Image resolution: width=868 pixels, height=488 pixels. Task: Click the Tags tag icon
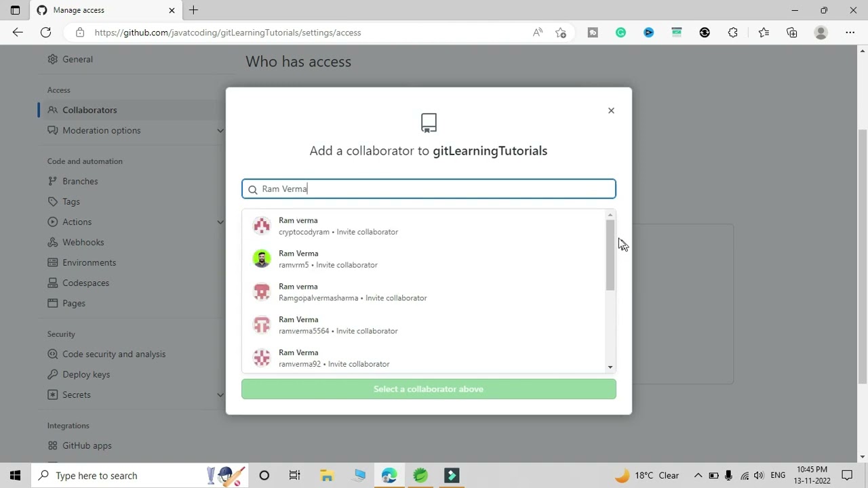pos(53,201)
